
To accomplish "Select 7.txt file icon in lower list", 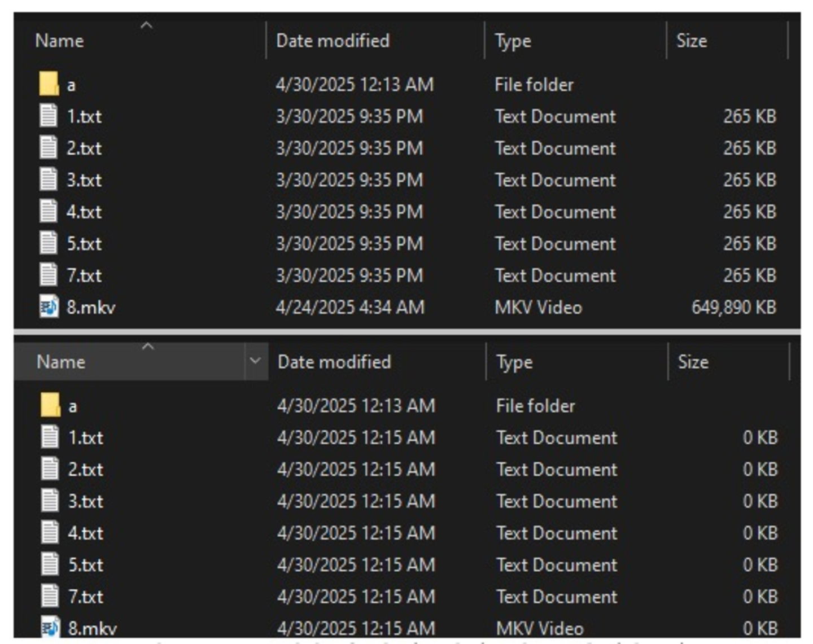I will (x=50, y=596).
